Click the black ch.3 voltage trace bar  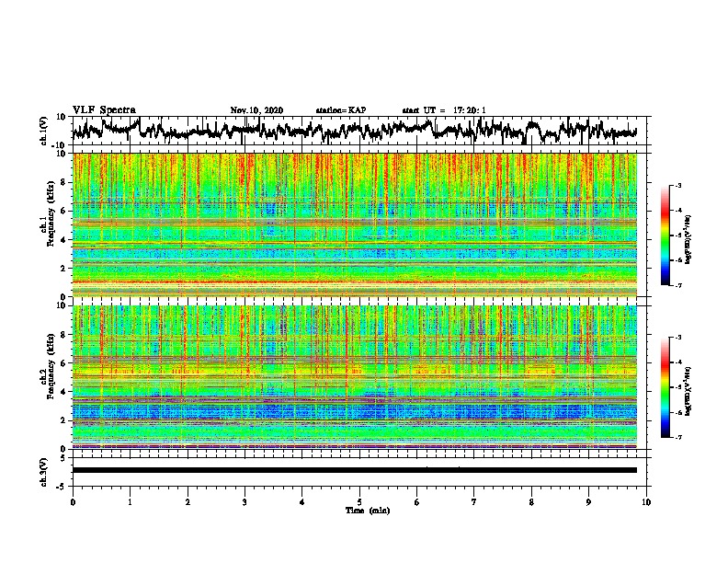click(x=354, y=470)
